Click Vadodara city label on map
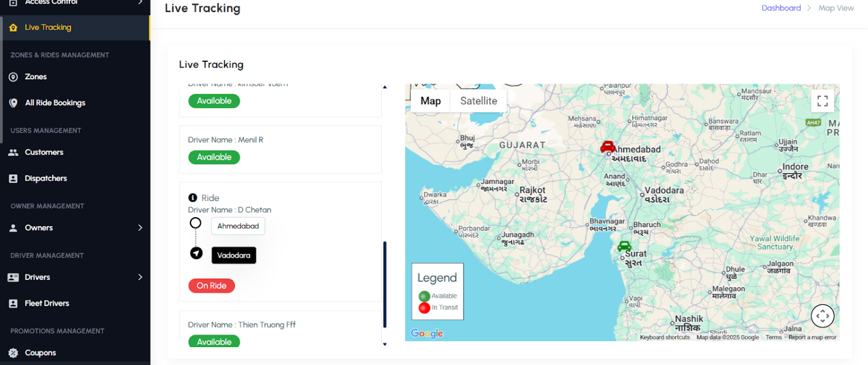This screenshot has width=868, height=365. pyautogui.click(x=664, y=194)
